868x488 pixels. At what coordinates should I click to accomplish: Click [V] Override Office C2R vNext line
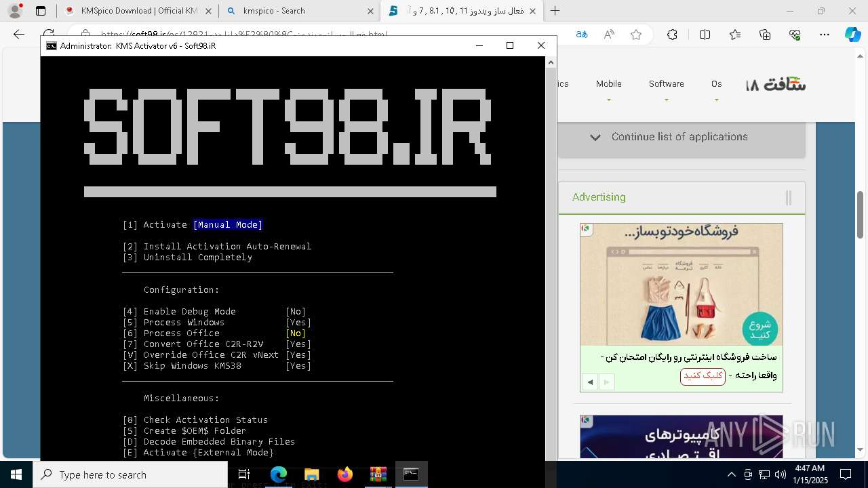point(217,355)
